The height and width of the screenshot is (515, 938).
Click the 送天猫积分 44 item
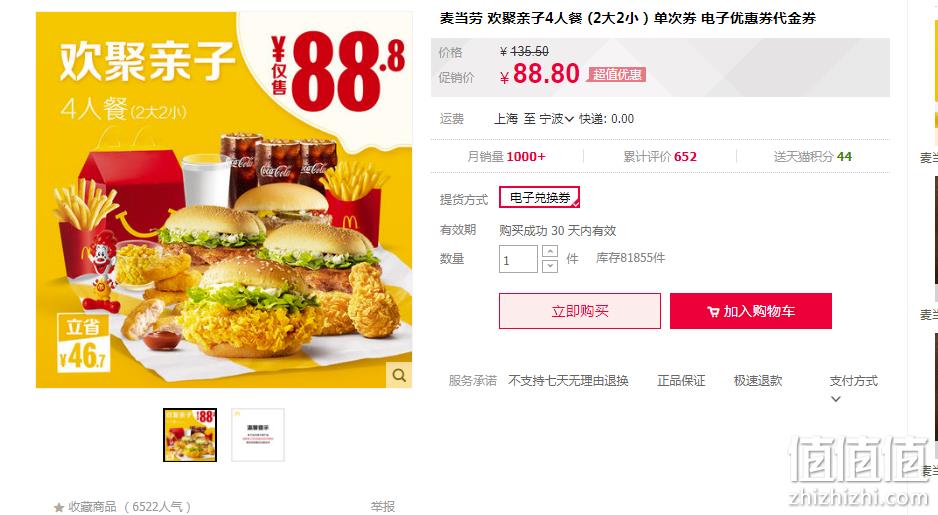click(812, 157)
